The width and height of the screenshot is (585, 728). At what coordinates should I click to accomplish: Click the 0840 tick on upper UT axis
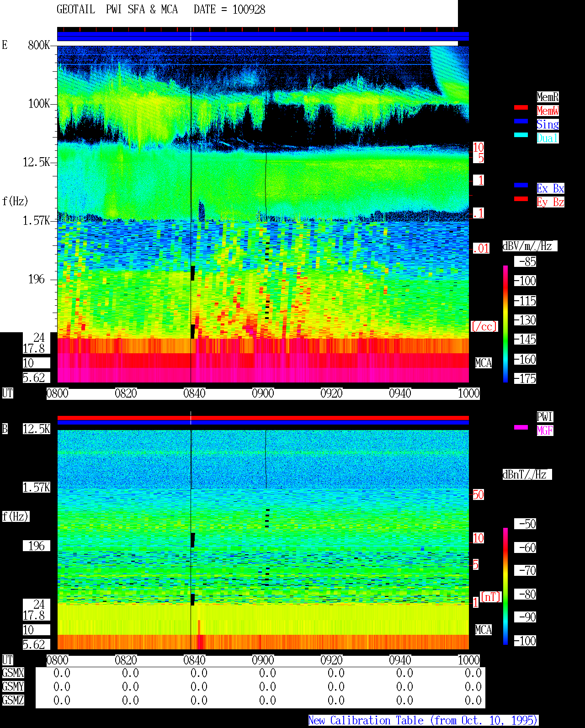tap(194, 393)
